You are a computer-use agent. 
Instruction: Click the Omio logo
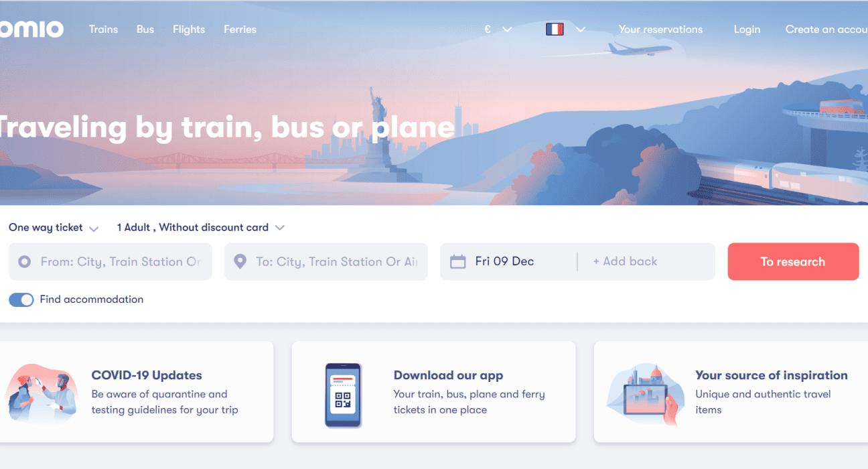click(31, 29)
